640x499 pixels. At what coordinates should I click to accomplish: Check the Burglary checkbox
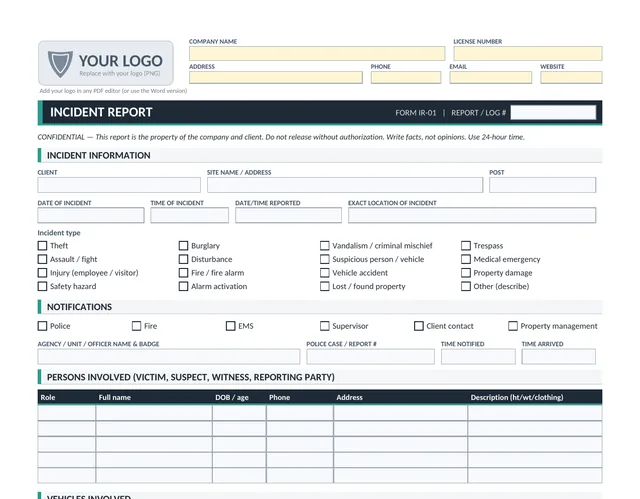(184, 246)
